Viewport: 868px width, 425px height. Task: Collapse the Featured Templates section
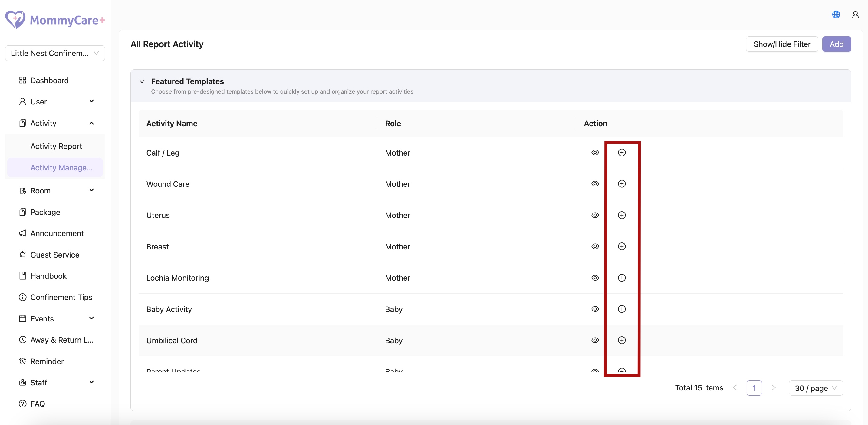pyautogui.click(x=142, y=81)
